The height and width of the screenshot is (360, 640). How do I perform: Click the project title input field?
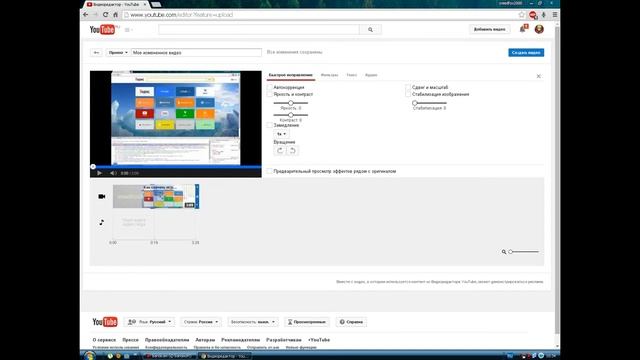click(x=196, y=53)
